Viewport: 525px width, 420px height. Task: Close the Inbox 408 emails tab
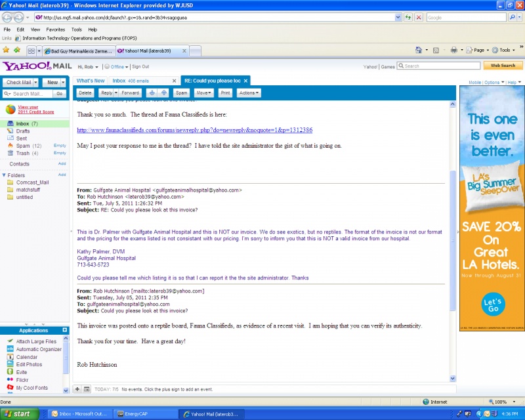click(x=174, y=81)
